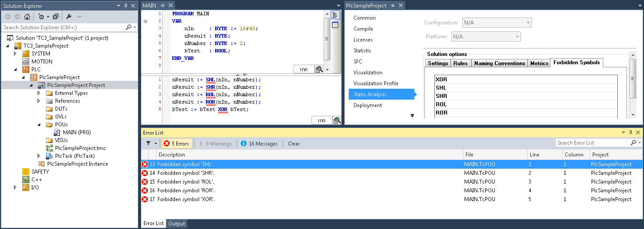
Task: Open MAIN (PRG) in POUs folder
Action: (77, 132)
